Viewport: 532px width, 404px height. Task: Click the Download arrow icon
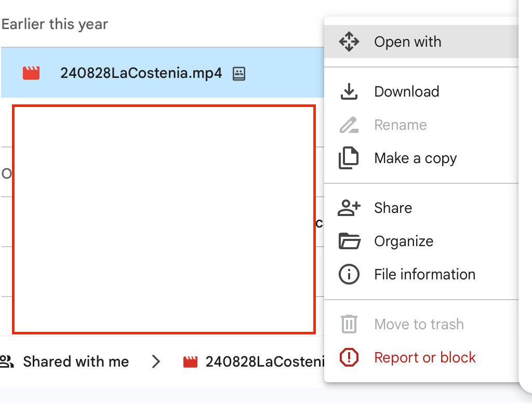[x=349, y=92]
